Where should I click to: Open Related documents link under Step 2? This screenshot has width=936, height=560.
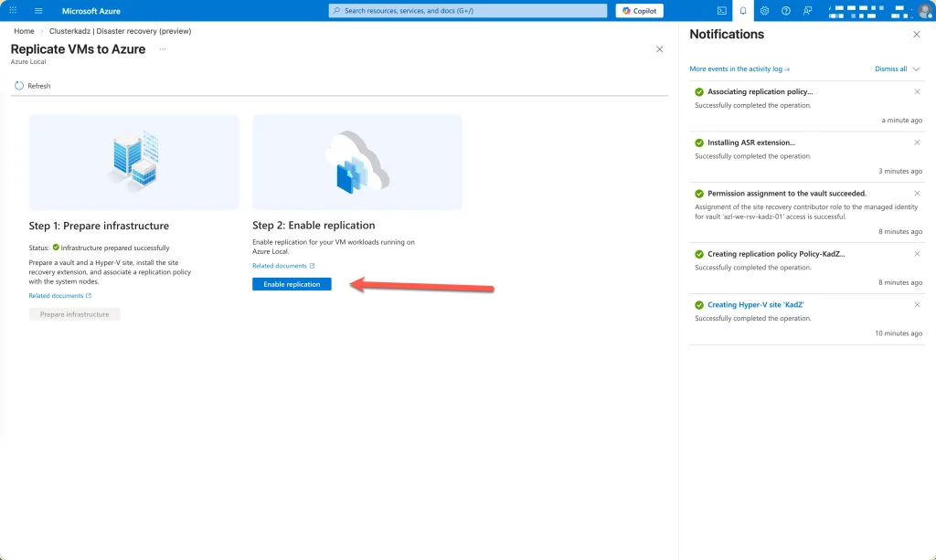[282, 266]
